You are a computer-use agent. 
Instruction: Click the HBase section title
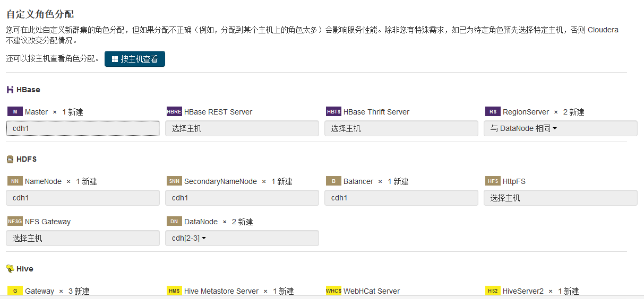28,90
